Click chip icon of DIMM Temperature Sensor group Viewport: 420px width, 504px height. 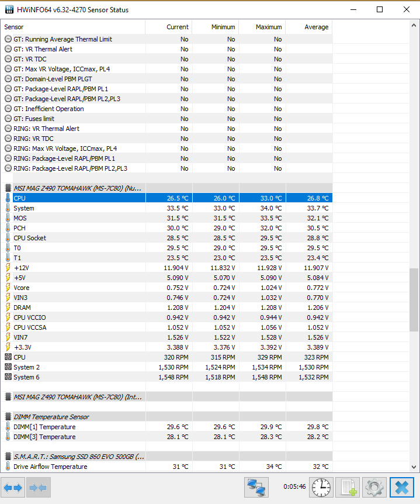coord(8,417)
